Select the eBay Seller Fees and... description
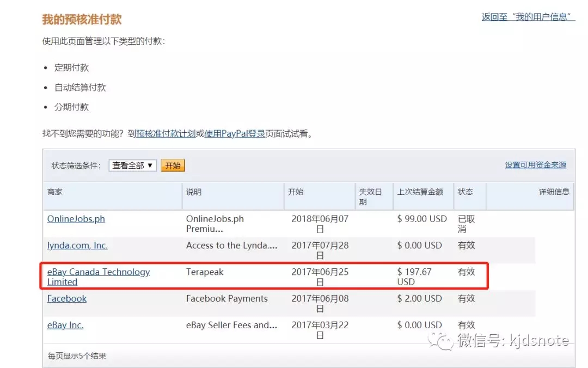 tap(232, 325)
